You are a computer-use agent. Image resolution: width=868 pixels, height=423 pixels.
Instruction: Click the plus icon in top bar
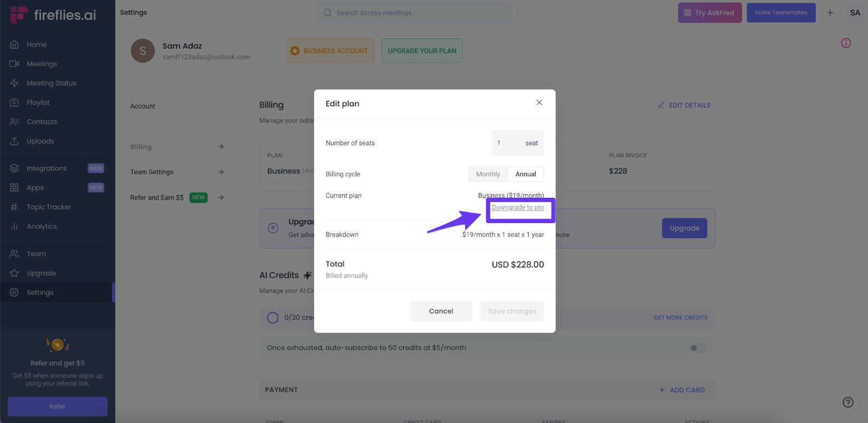pos(830,13)
